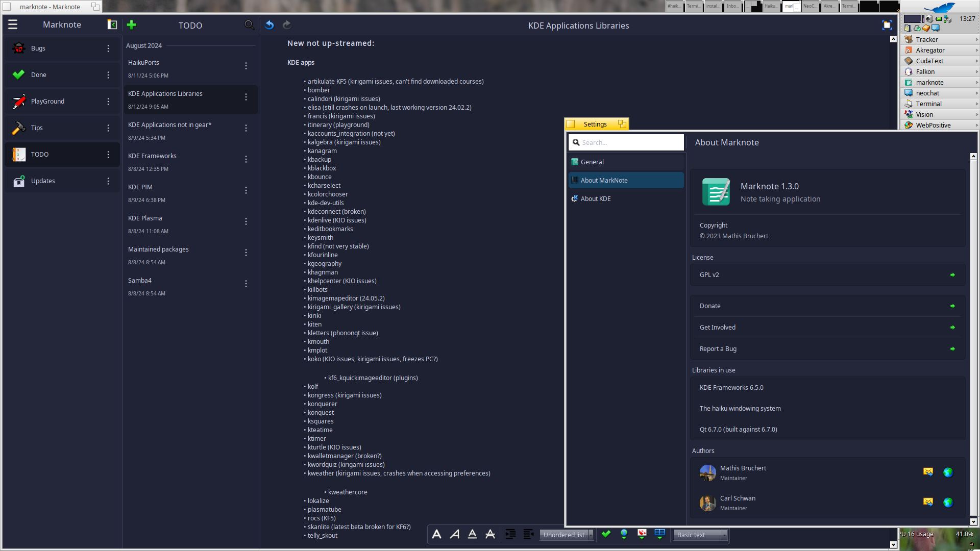This screenshot has width=980, height=551.
Task: Redo the last edit
Action: coord(287,24)
